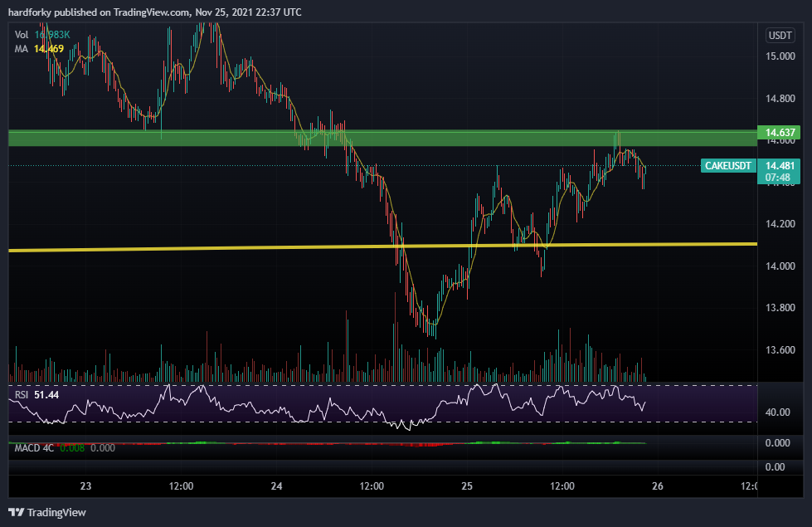Viewport: 812px width, 527px height.
Task: Select the green resistance zone rectangle
Action: 382,139
